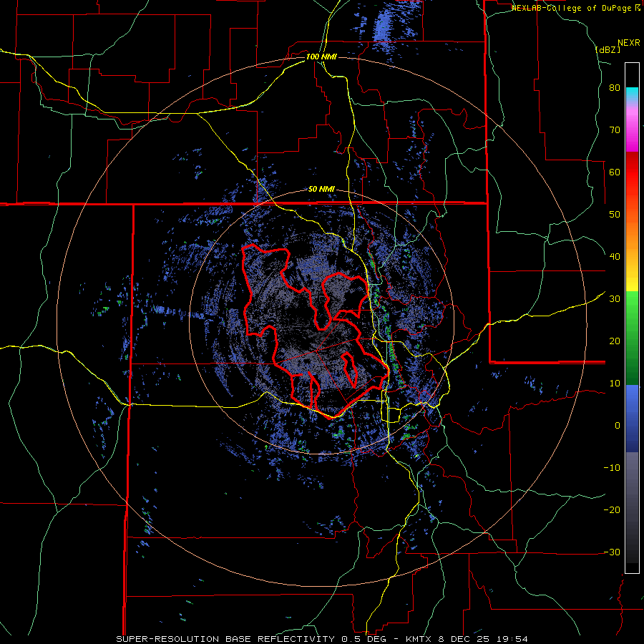Click the '100 NMI' range ring label
The width and height of the screenshot is (644, 644).
321,57
